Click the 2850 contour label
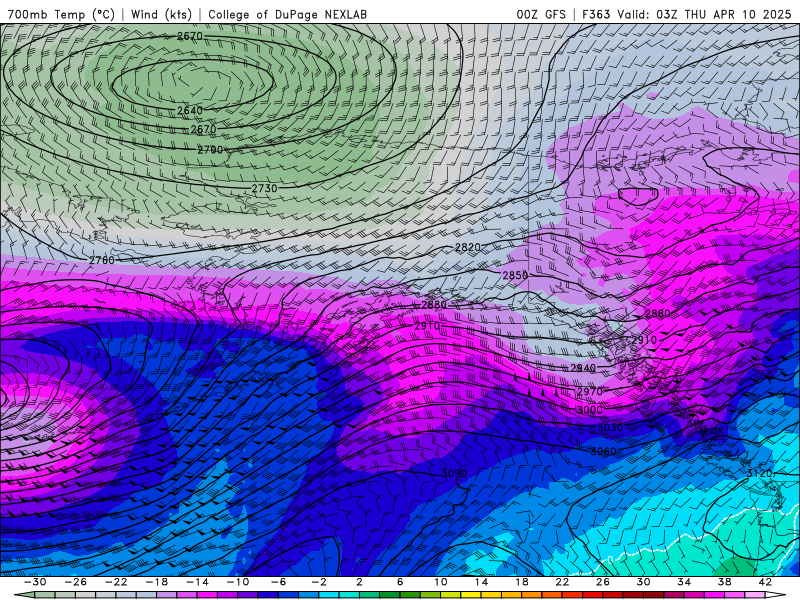 (x=515, y=276)
